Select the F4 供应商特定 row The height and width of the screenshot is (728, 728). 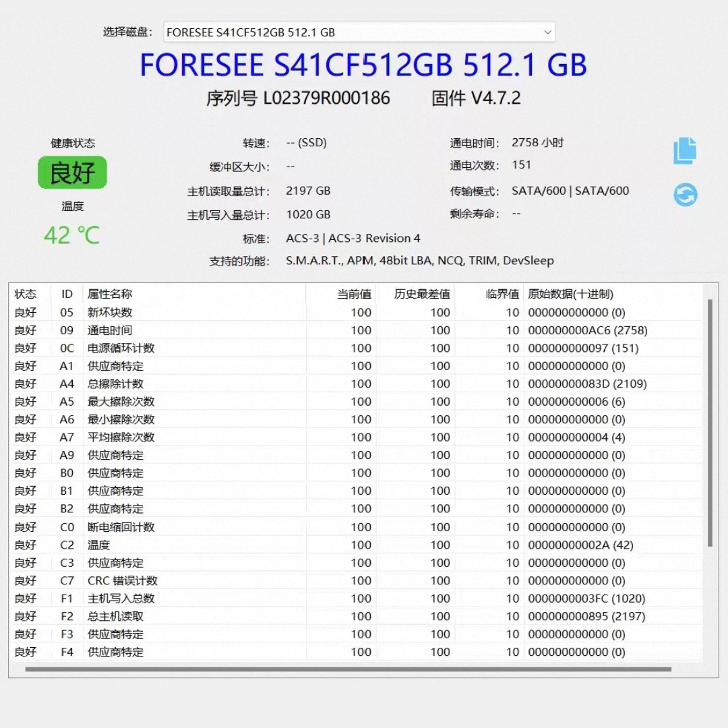356,652
